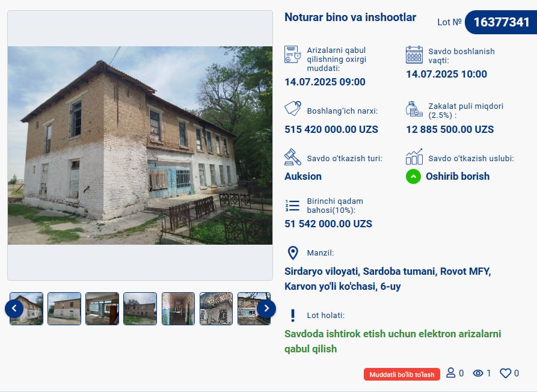Click the auction gavel icon

coord(293,157)
